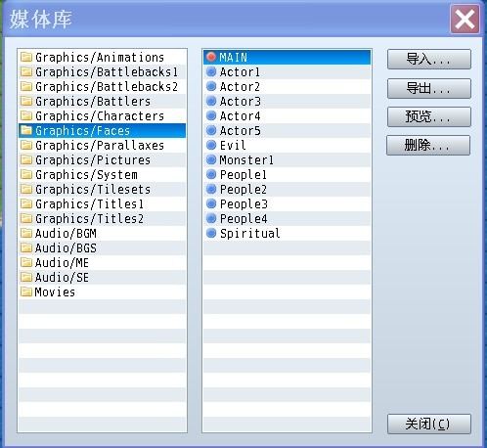Select the Graphics/Parallaxes folder name
The image size is (487, 448).
(x=100, y=146)
